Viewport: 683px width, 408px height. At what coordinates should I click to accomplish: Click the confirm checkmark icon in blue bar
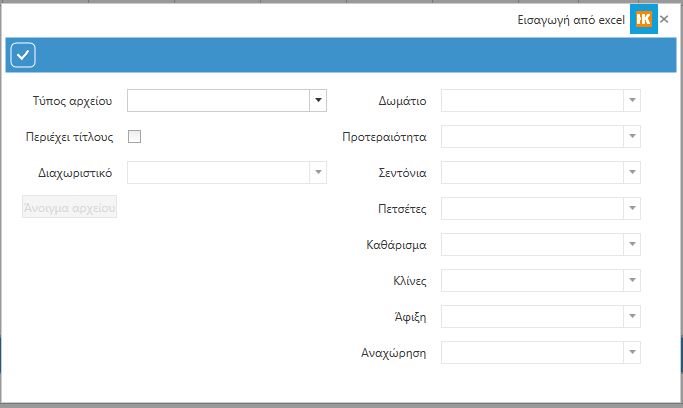click(x=23, y=55)
